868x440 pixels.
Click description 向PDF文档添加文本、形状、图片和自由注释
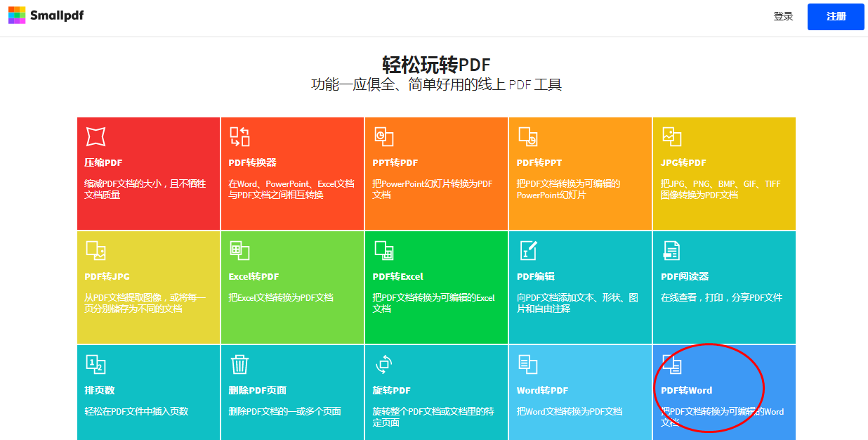pos(577,304)
